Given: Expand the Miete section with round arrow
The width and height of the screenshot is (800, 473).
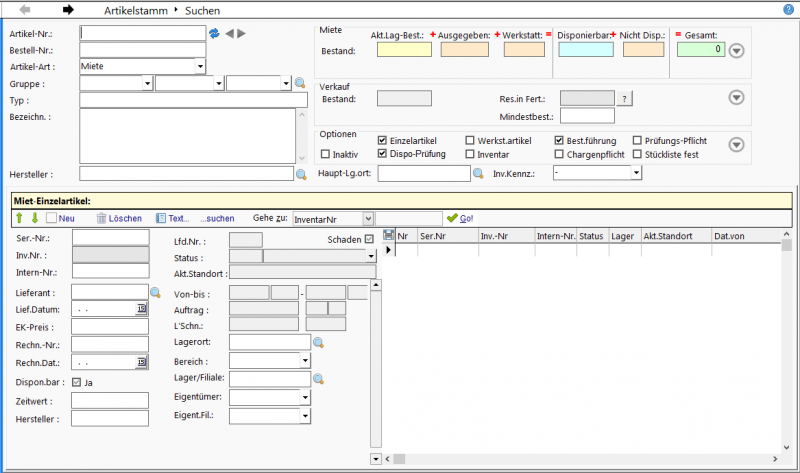Looking at the screenshot, I should click(x=736, y=51).
